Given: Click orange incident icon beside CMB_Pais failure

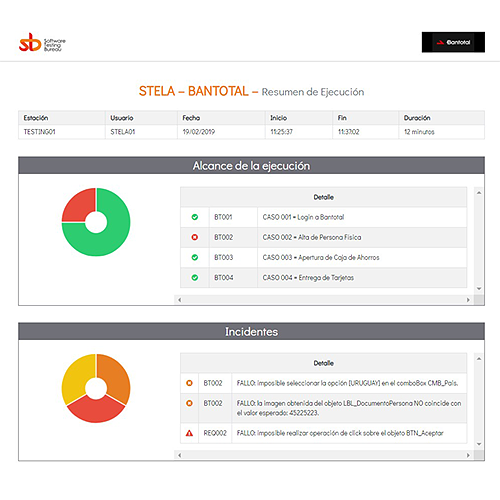Looking at the screenshot, I should [189, 383].
